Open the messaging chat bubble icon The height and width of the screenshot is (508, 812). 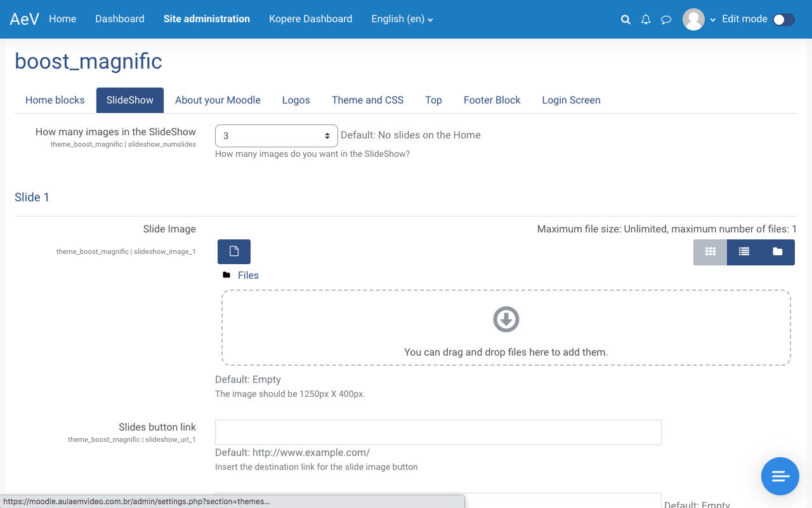click(x=666, y=20)
